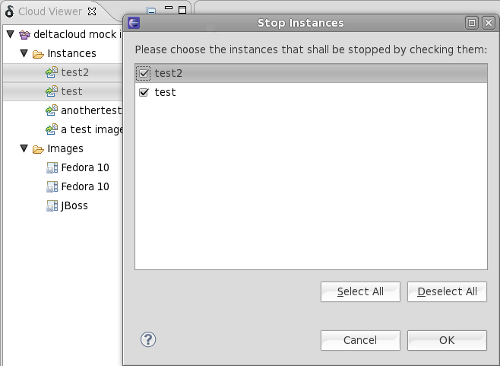The height and width of the screenshot is (366, 500).
Task: Collapse the Images folder node
Action: (x=24, y=148)
